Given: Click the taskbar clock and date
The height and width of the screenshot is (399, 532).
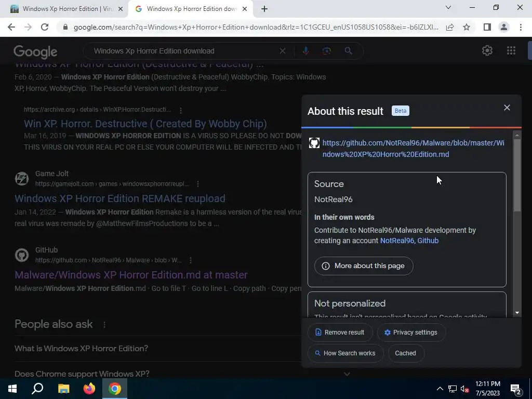Looking at the screenshot, I should (487, 389).
